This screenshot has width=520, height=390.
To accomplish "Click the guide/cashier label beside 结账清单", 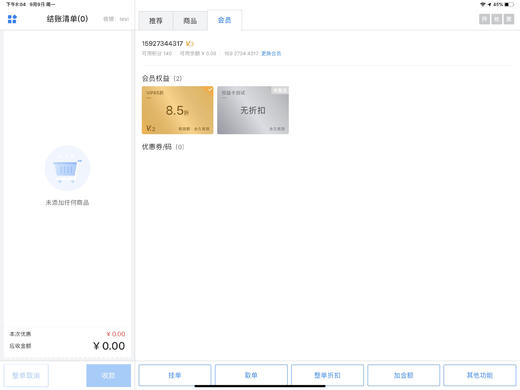I will tap(116, 19).
